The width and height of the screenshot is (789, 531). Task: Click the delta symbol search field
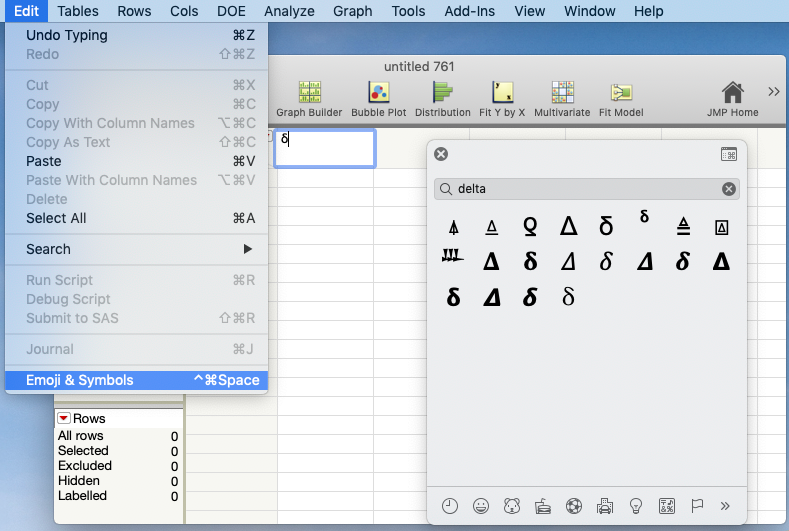pos(587,189)
